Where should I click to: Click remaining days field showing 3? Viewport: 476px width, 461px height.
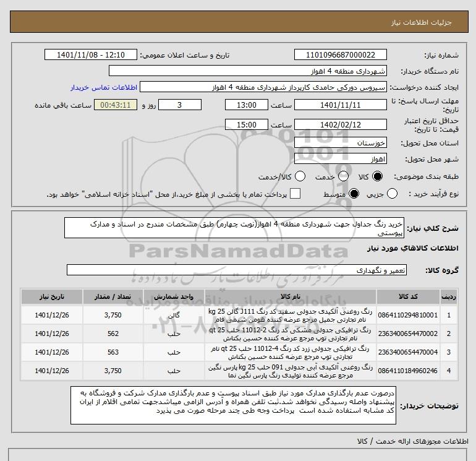180,105
